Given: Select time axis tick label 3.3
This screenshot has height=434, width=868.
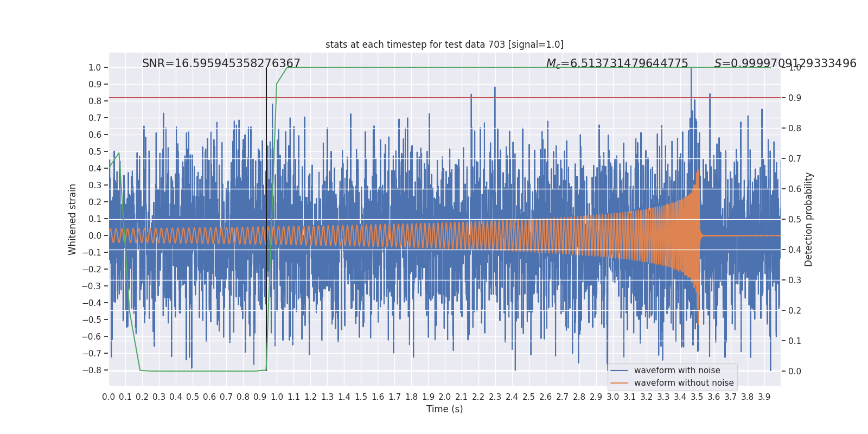Looking at the screenshot, I should (663, 397).
